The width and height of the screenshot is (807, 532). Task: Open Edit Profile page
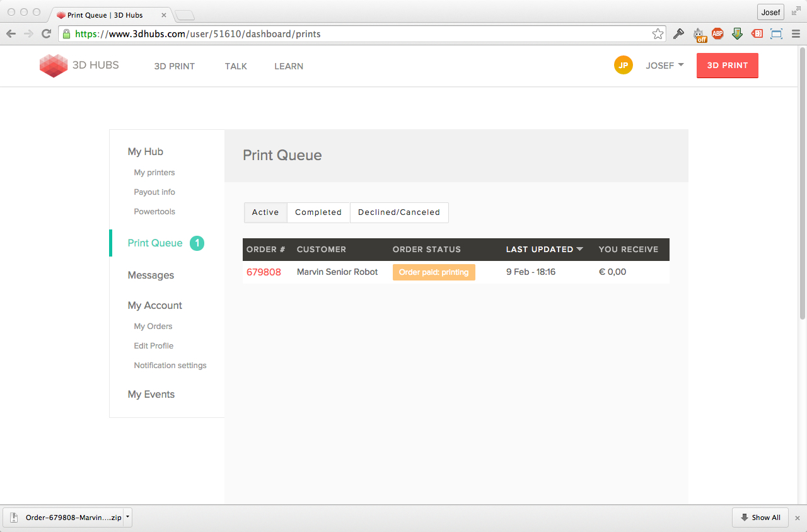(154, 346)
